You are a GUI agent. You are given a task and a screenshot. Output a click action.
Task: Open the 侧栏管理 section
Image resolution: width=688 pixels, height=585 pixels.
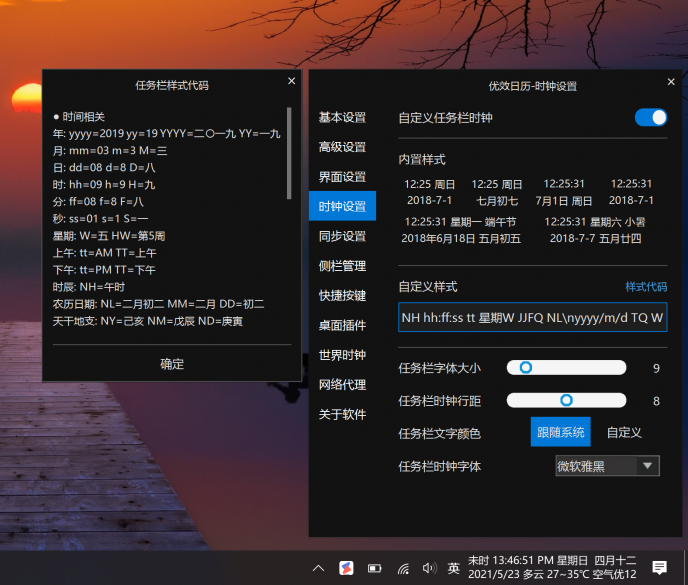pos(342,266)
